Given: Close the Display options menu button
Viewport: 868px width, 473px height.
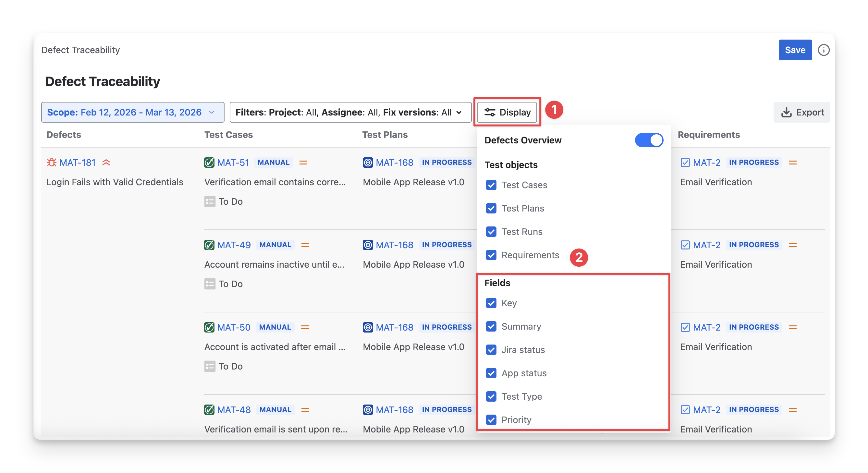Looking at the screenshot, I should (507, 112).
